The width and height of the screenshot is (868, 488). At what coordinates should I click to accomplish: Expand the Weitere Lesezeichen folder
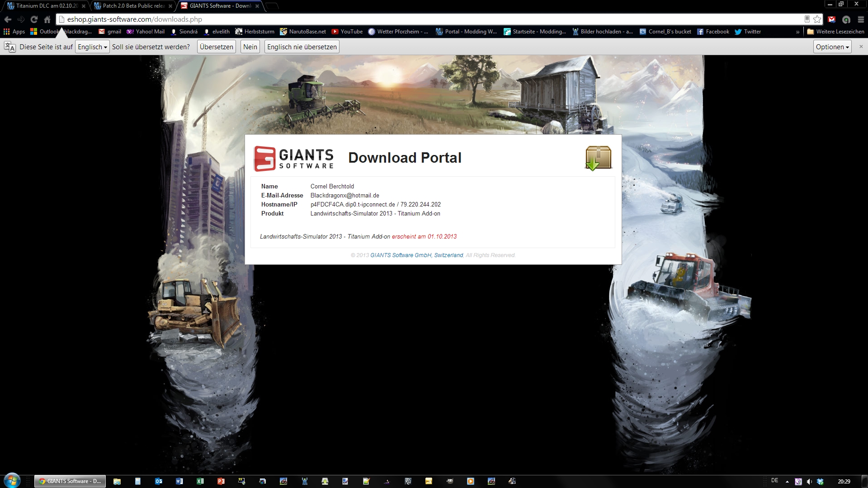pos(835,32)
